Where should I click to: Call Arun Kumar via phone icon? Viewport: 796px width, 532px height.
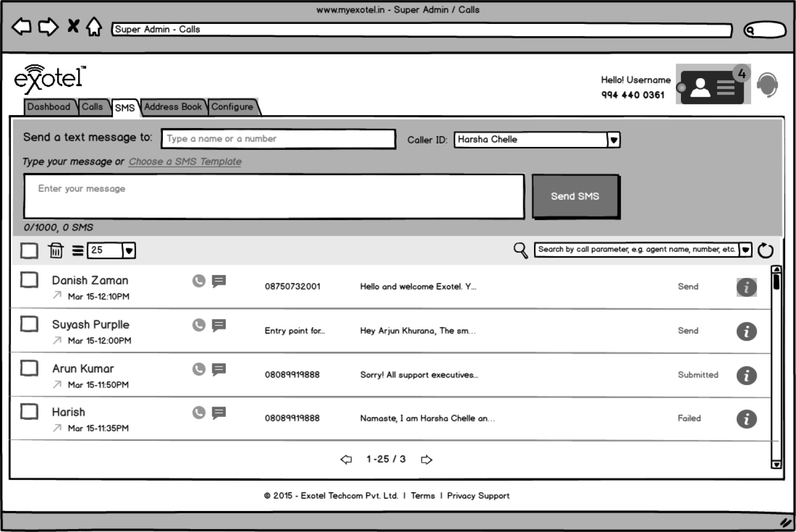(199, 369)
